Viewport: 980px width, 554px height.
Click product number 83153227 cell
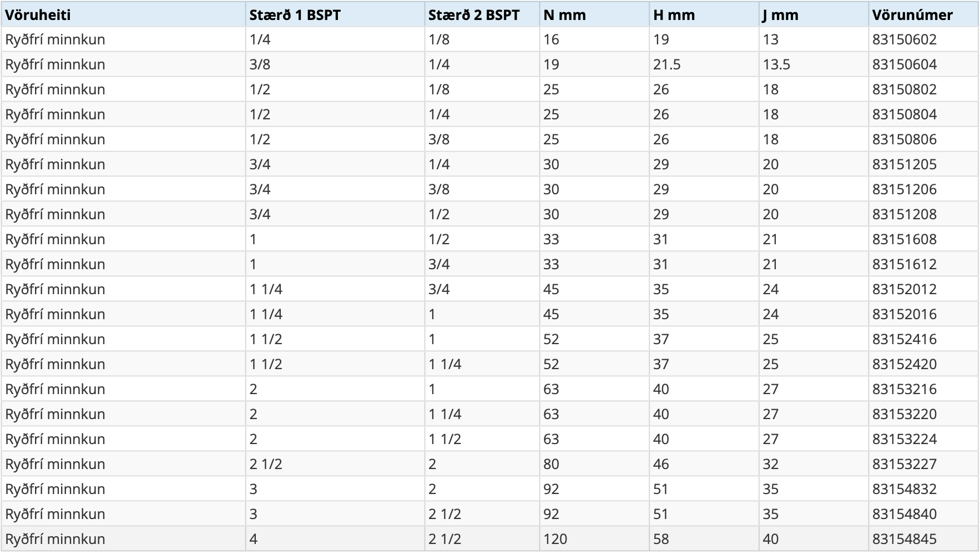pyautogui.click(x=904, y=464)
